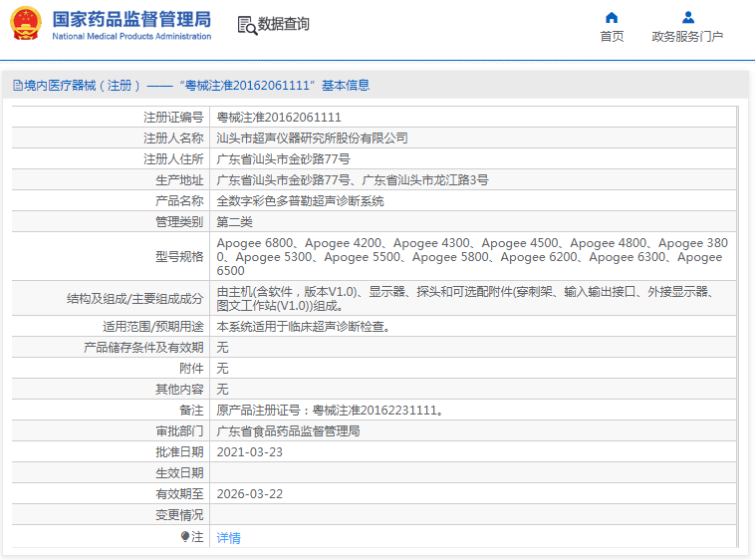Select production address mentioning 龙江路3号
This screenshot has width=755, height=560.
coord(353,180)
